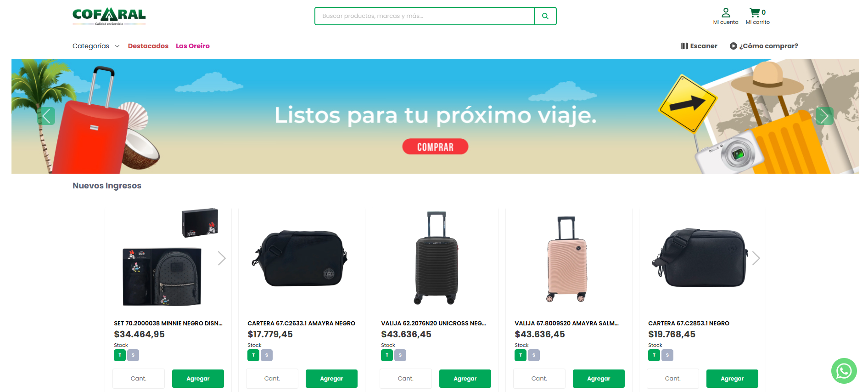Next image arrow on Minnie set
The image size is (868, 392).
click(x=222, y=258)
